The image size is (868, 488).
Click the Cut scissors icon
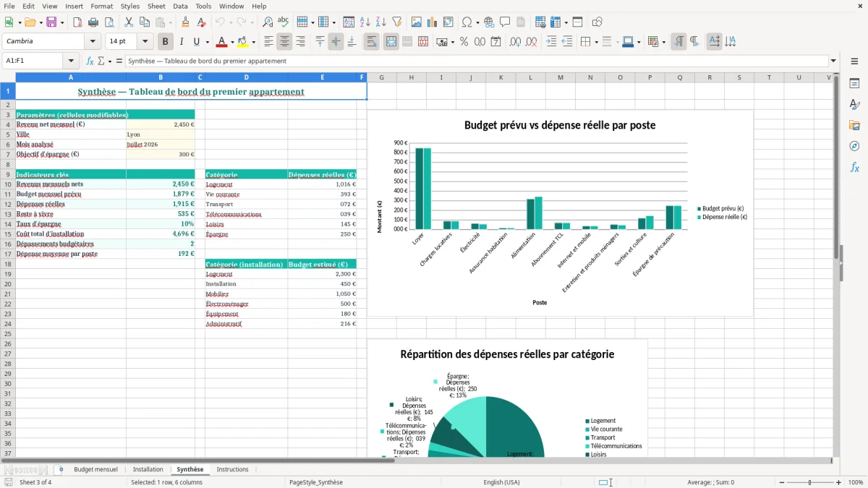coord(129,22)
